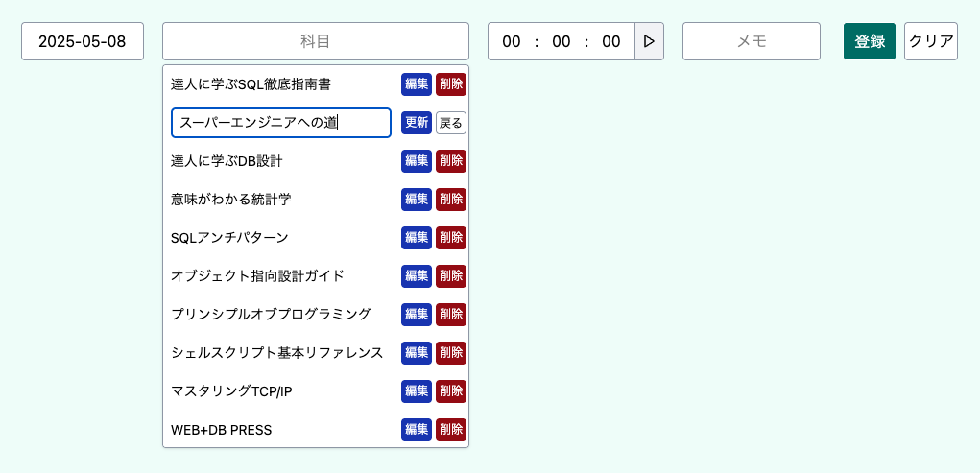Click 削除 for SQLアンチパターン
Viewport: 980px width, 473px height.
pos(451,238)
